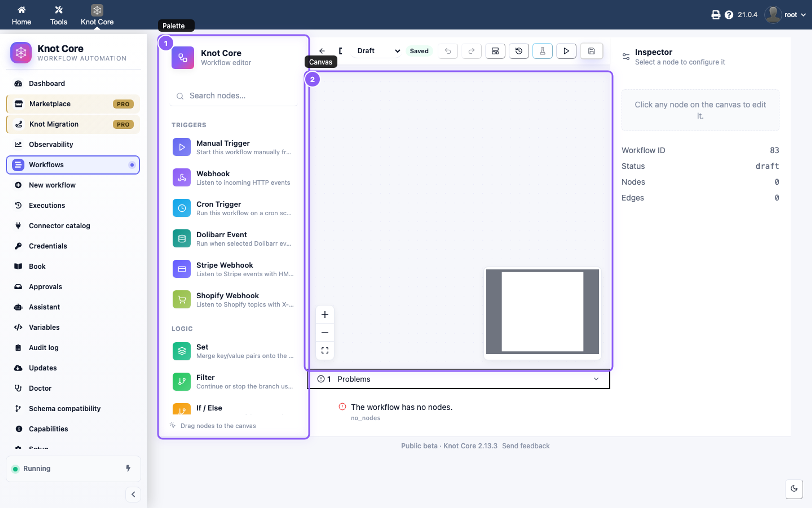Select the Manual Trigger node icon
The width and height of the screenshot is (812, 508).
pos(182,147)
